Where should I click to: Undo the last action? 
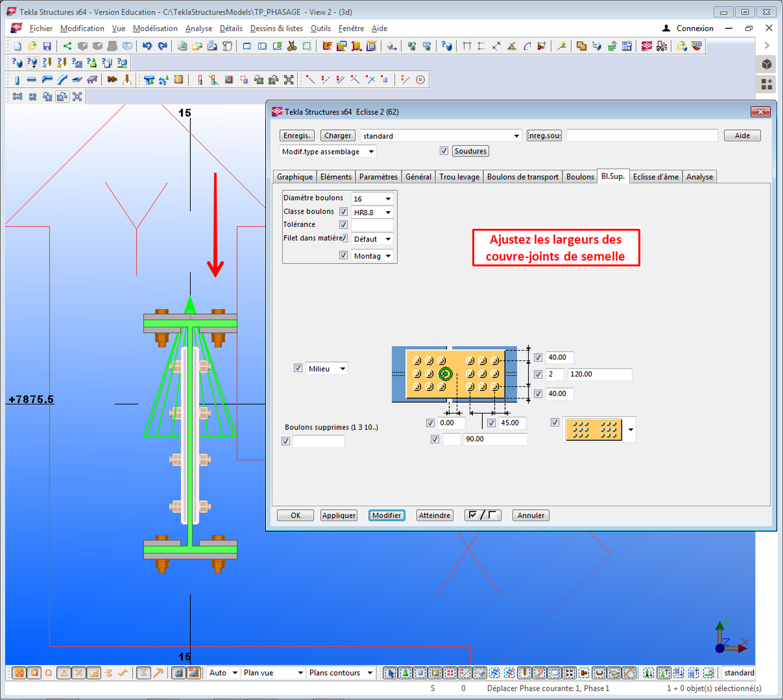(147, 46)
